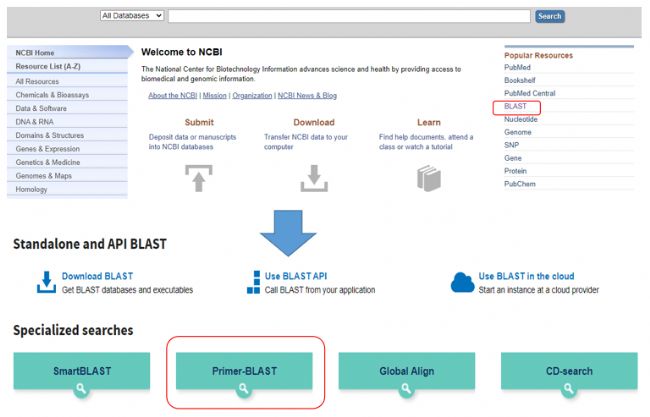Click the Download heading link
650x417 pixels.
click(x=314, y=122)
